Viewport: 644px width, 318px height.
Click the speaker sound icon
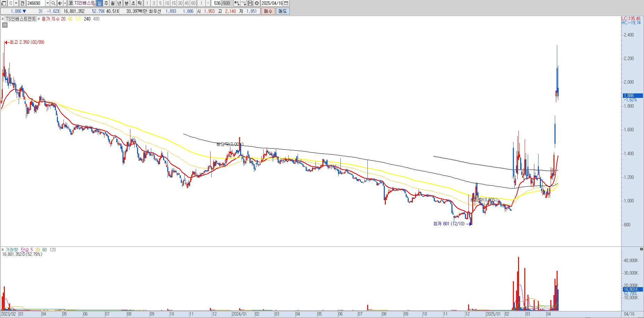coord(60,3)
